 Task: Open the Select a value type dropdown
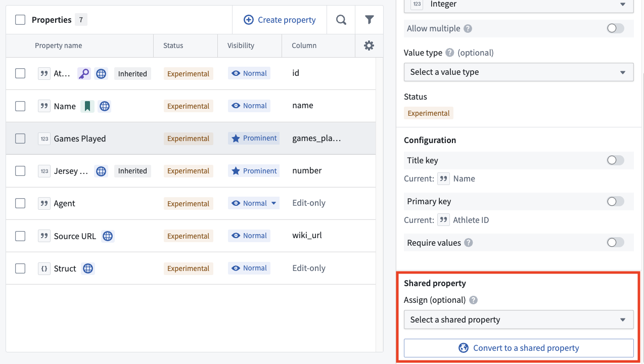coord(519,72)
